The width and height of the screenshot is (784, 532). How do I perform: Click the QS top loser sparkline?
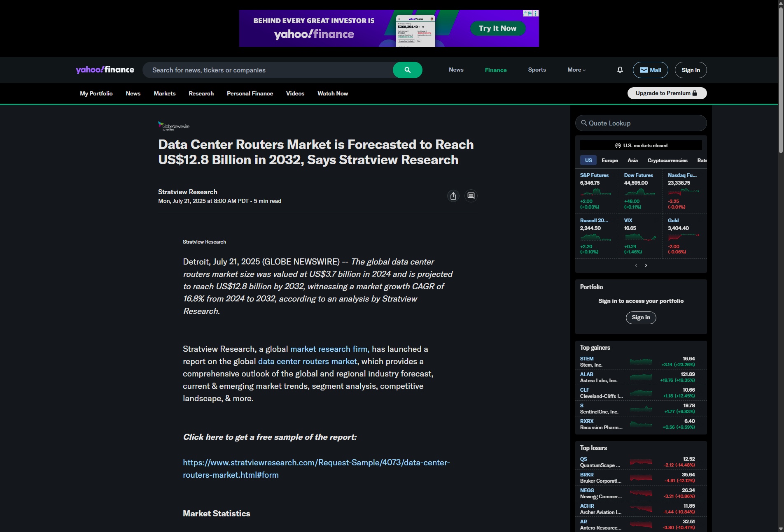tap(641, 462)
